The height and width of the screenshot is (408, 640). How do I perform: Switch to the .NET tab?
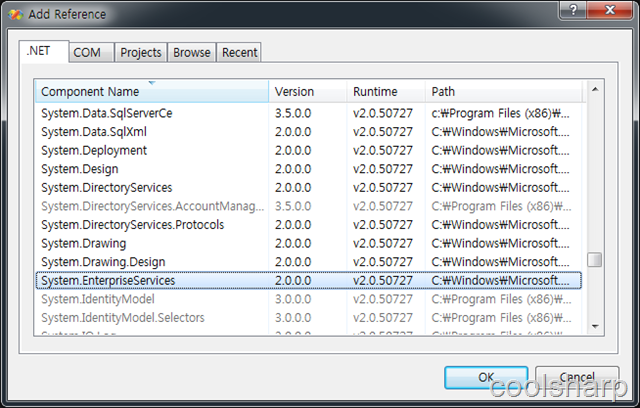44,51
